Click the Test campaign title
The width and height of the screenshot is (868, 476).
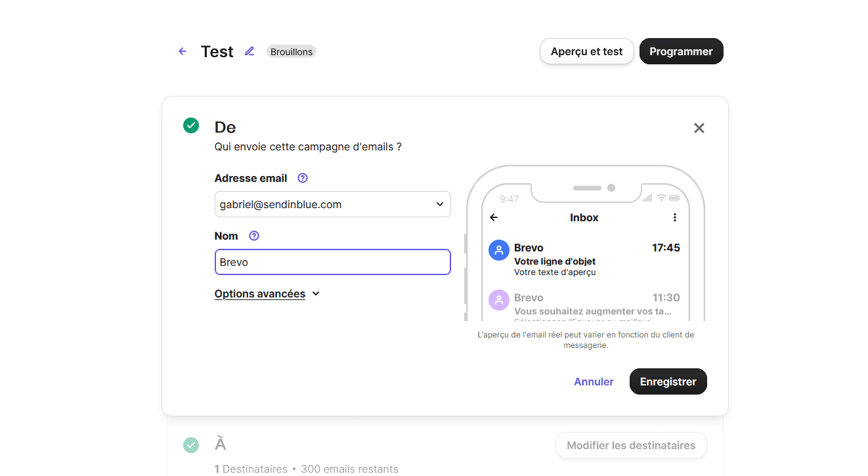pyautogui.click(x=217, y=51)
